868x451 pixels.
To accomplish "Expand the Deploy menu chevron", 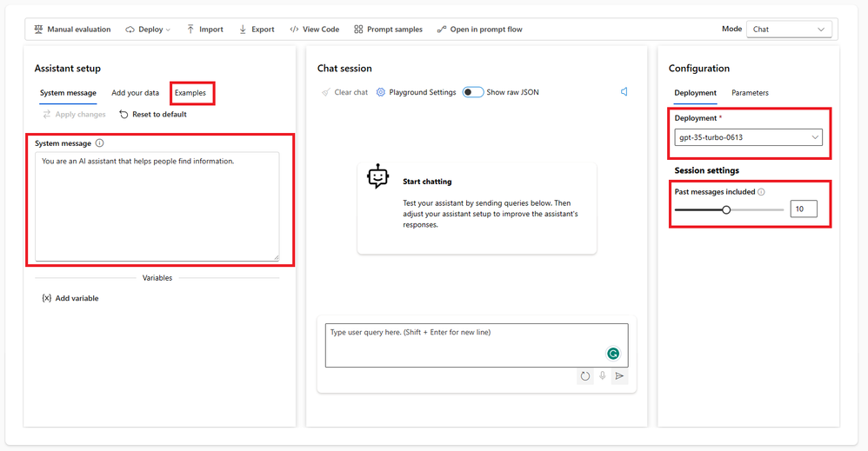I will (x=168, y=30).
